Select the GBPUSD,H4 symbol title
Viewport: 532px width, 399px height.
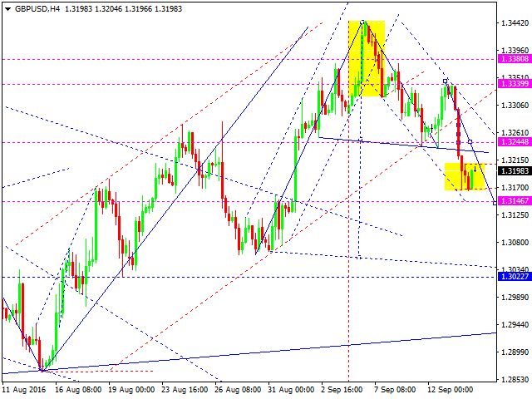pyautogui.click(x=37, y=9)
